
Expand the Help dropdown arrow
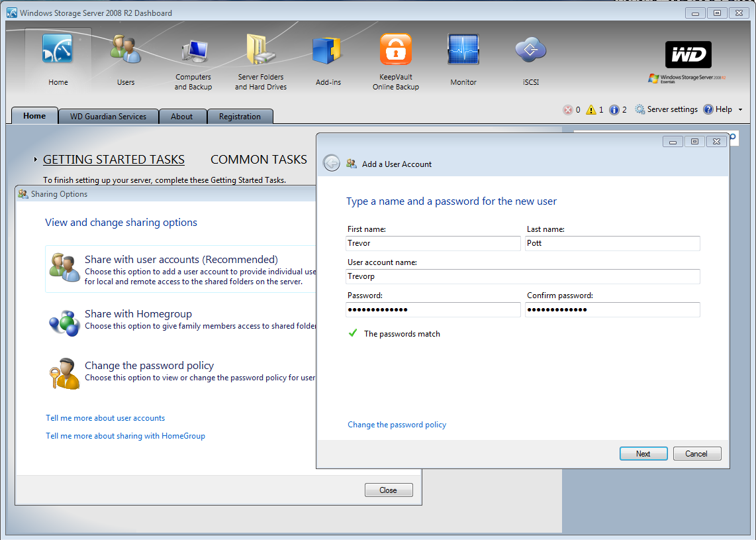pyautogui.click(x=741, y=109)
